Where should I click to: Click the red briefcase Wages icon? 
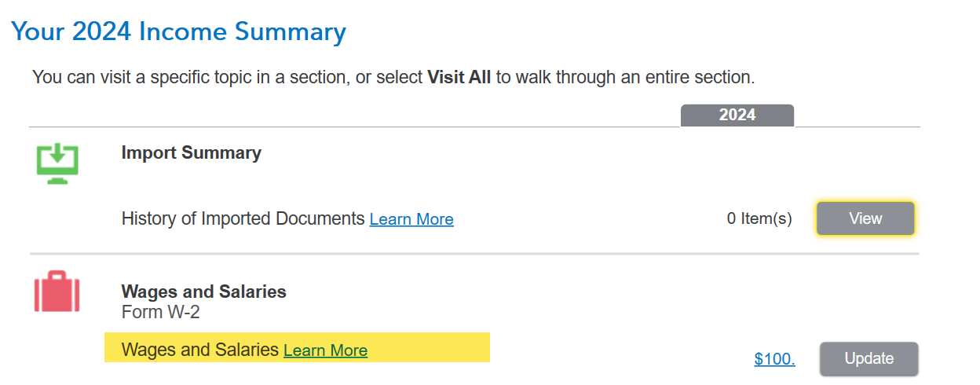57,291
